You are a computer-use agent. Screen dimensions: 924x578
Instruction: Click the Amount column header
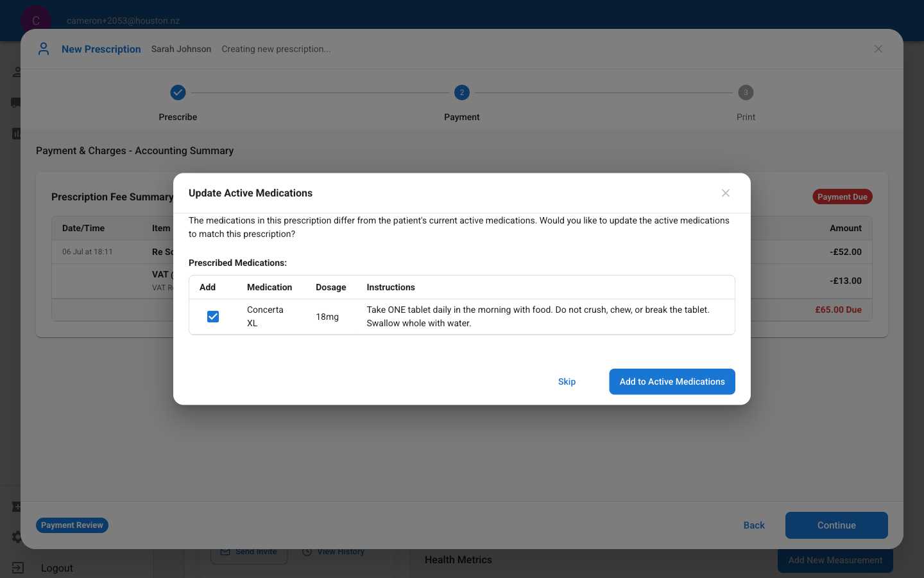click(846, 228)
